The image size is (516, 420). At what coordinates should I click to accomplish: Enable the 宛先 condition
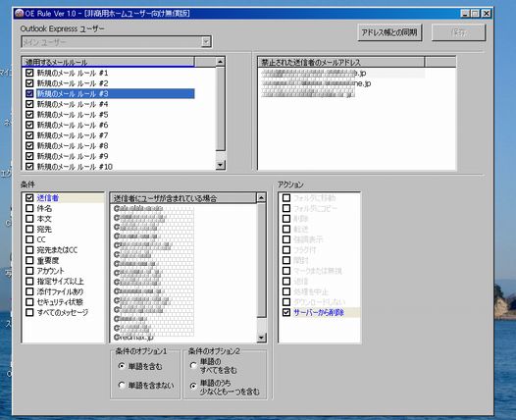pos(29,229)
